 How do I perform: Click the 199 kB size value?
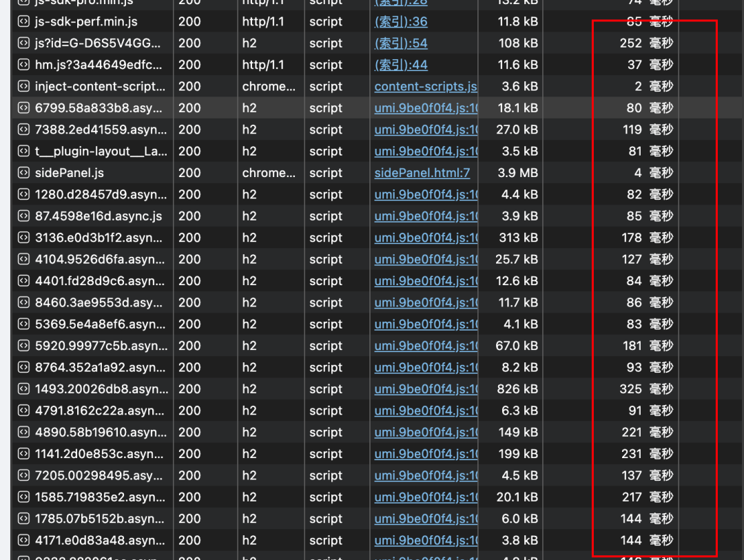pos(518,454)
